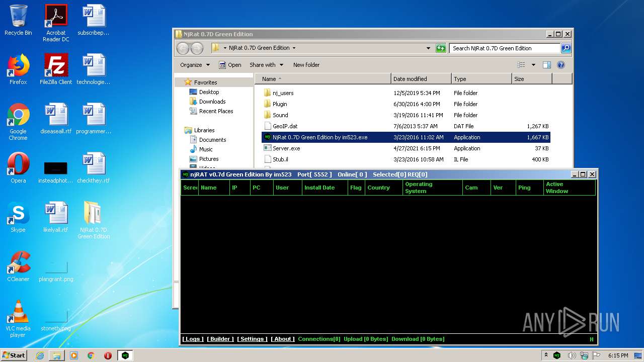
Task: Click in the Search NjRat 0.7D Green Edition box
Action: pyautogui.click(x=505, y=48)
